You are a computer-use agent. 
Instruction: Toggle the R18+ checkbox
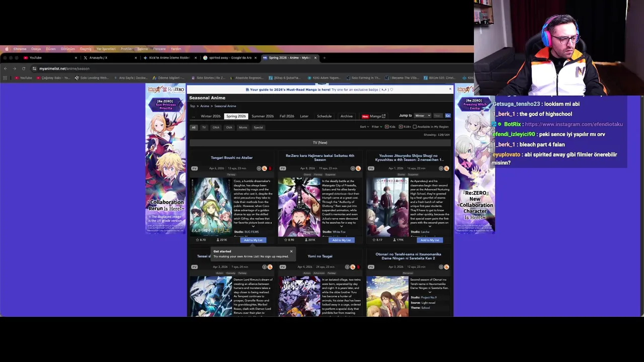tap(400, 127)
